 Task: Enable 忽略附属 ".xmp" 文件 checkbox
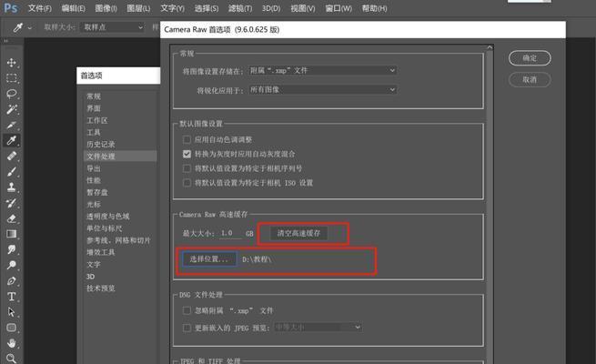coord(187,310)
